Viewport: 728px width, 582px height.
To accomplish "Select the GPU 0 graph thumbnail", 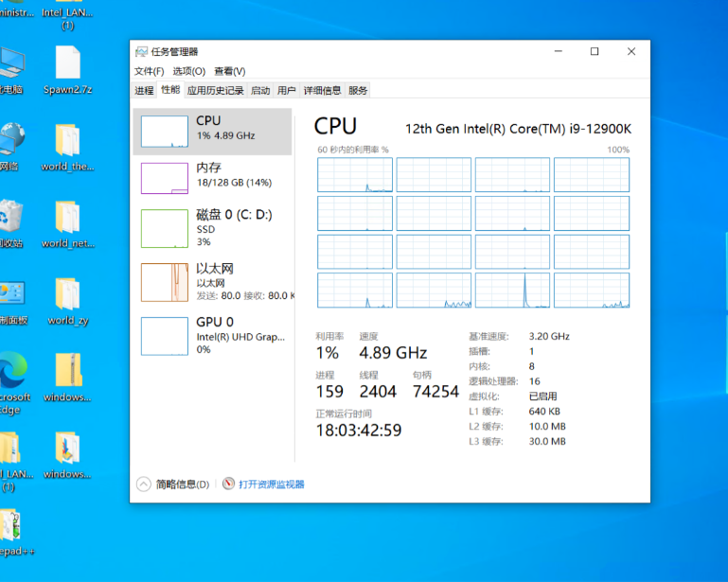I will click(x=165, y=336).
